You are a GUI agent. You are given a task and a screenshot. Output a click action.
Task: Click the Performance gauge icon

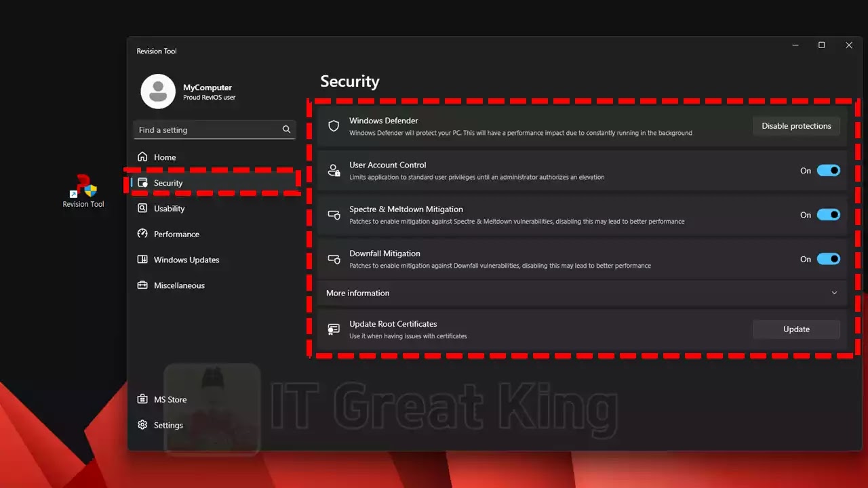tap(142, 234)
